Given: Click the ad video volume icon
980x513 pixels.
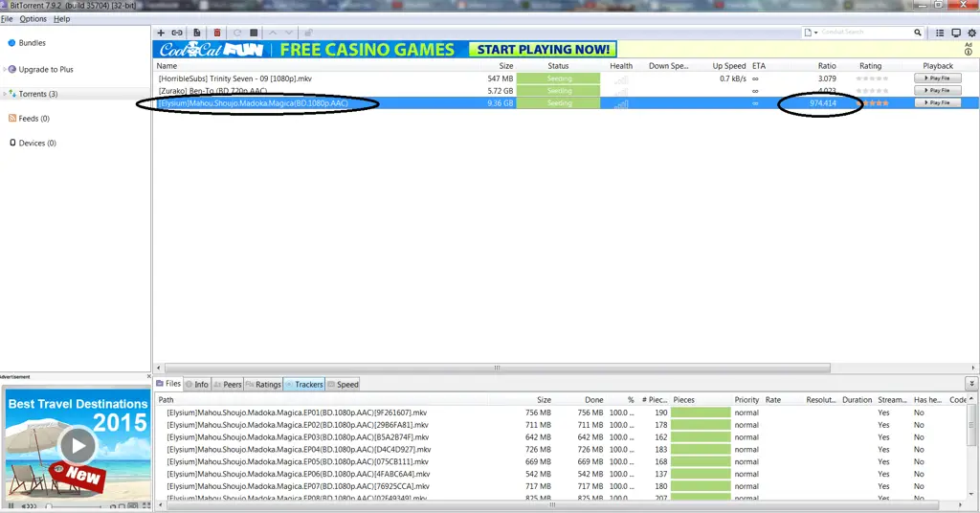Looking at the screenshot, I should pyautogui.click(x=30, y=506).
